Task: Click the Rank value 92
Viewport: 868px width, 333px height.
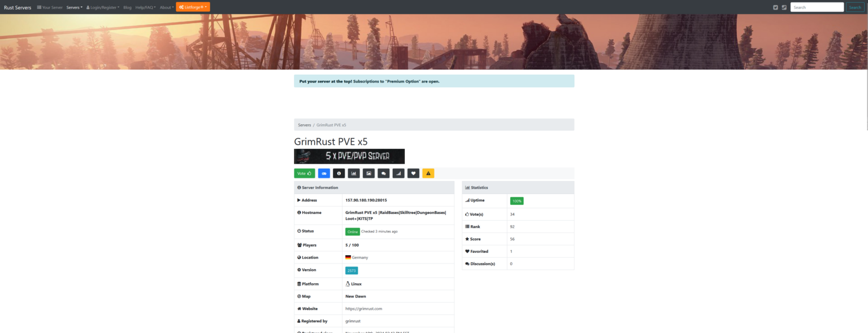Action: tap(512, 227)
